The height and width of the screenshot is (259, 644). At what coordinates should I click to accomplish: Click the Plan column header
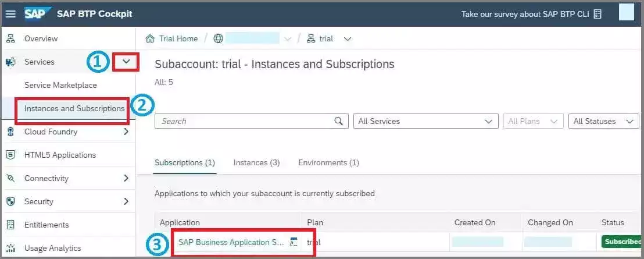(315, 222)
